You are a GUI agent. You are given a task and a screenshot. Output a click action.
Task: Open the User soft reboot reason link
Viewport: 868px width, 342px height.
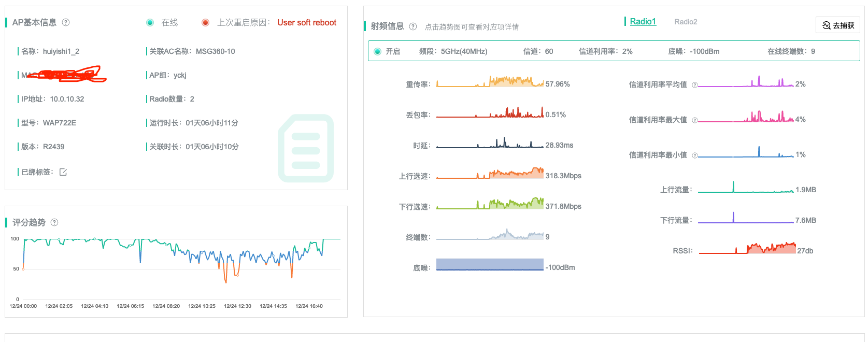click(x=307, y=22)
